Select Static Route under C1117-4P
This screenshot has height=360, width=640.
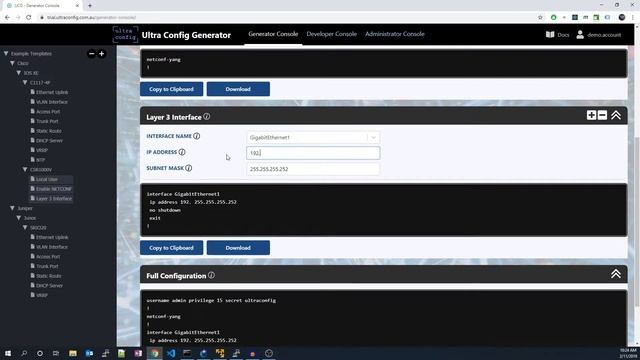tap(46, 131)
